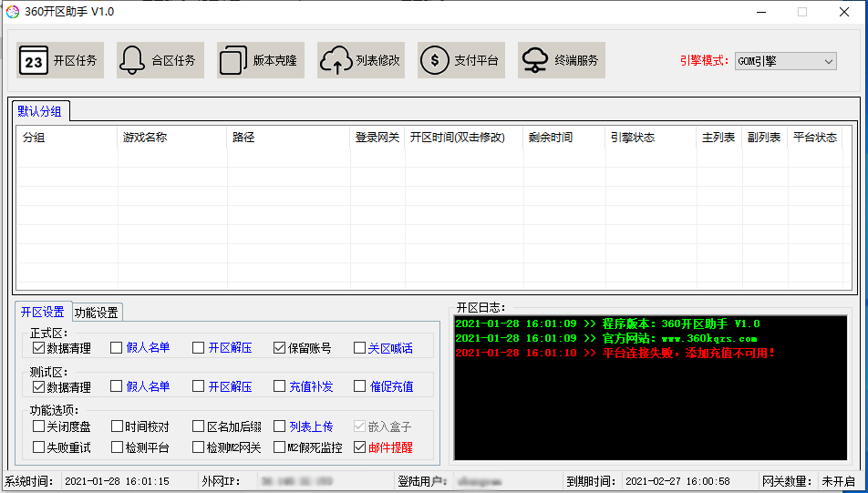Viewport: 868px width, 493px height.
Task: Enable the 区名加后缀 checkbox
Action: click(198, 426)
